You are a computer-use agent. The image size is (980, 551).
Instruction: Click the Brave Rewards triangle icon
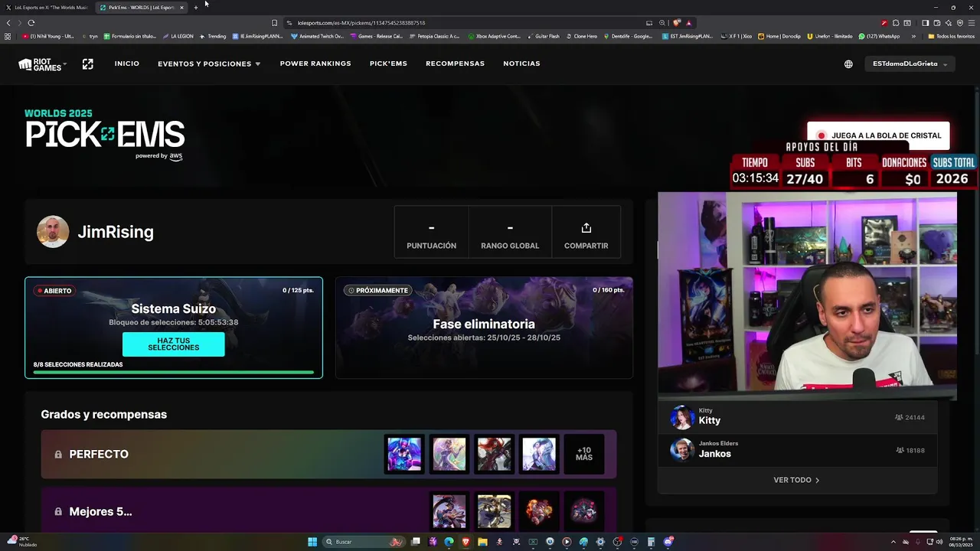coord(688,23)
